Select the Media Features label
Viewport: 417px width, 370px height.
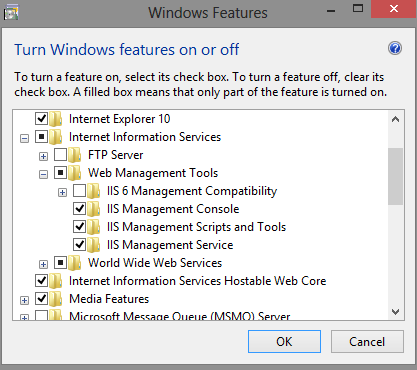pos(109,299)
